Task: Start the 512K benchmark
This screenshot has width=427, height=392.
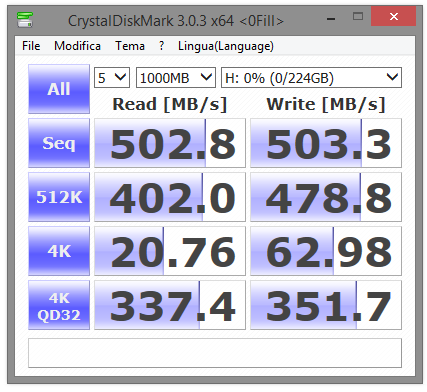Action: tap(59, 197)
